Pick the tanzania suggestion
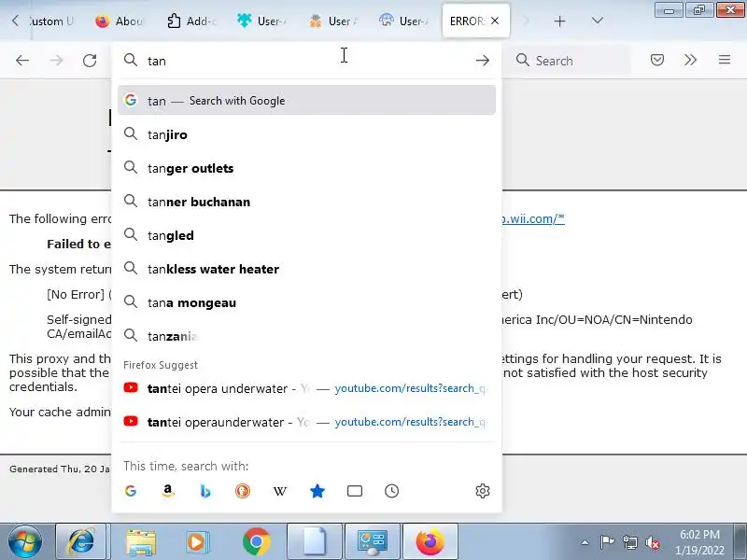 click(307, 336)
